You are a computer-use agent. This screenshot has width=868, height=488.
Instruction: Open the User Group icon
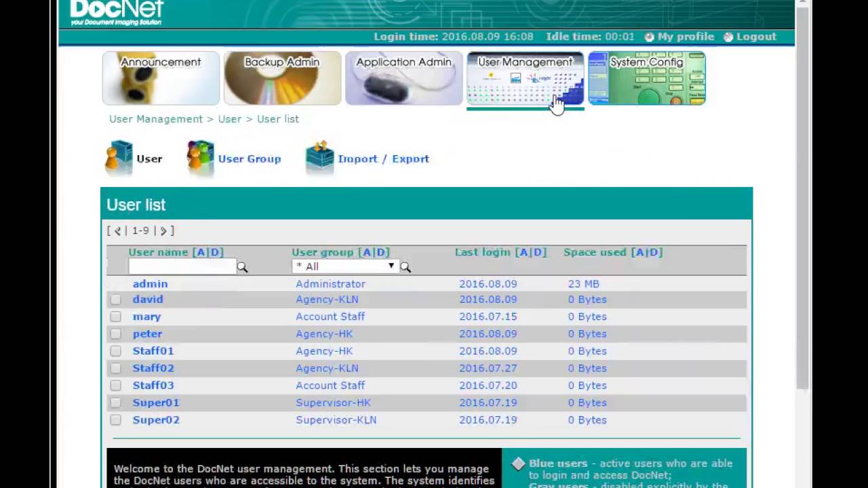pos(201,157)
